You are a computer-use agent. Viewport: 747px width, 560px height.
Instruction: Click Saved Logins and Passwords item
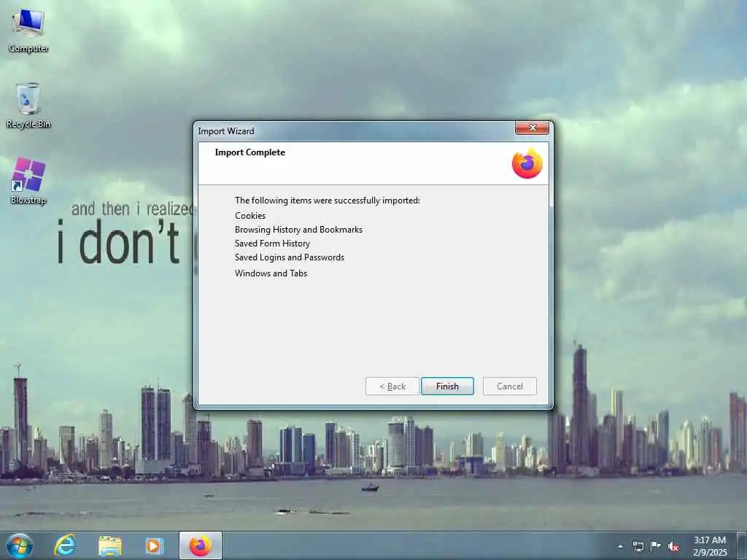(290, 257)
